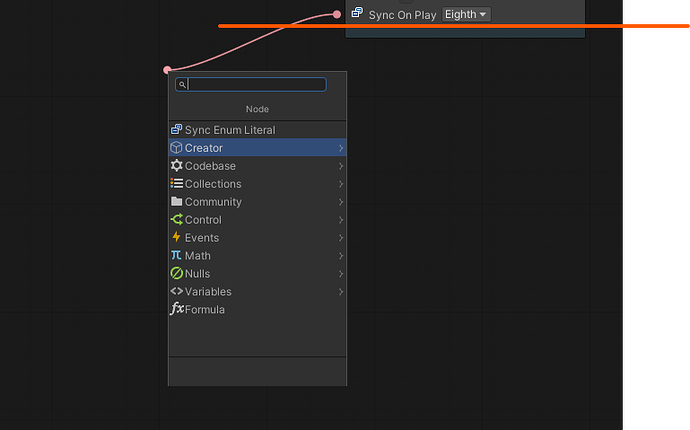Click the Sync On Play input port
Image resolution: width=690 pixels, height=430 pixels.
tap(337, 14)
